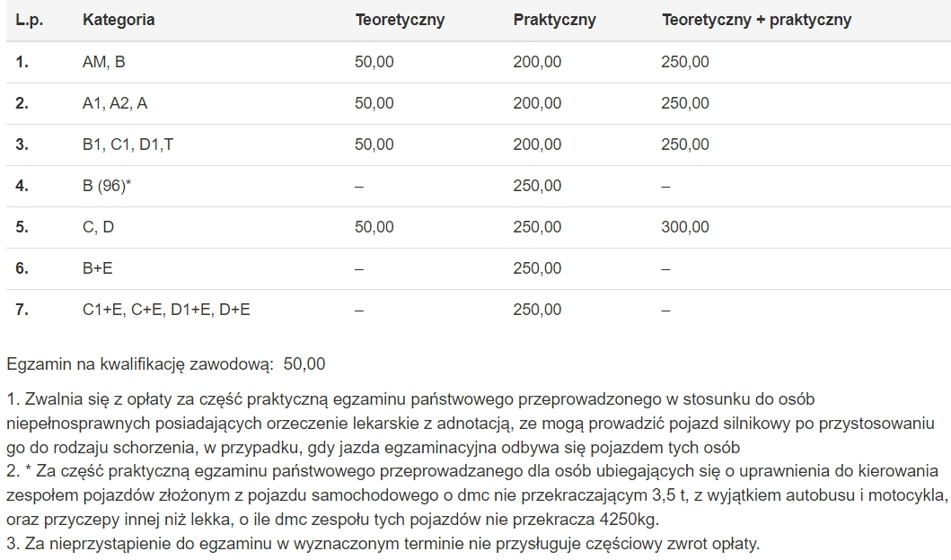Click the note 3. Za nieprzystąpienie do egzaminu
The image size is (951, 560).
point(383,543)
